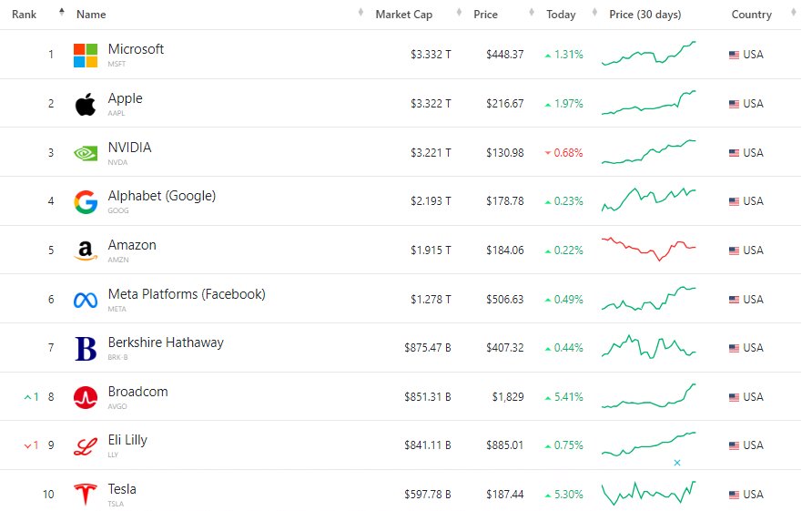Sort by Country column arrows
Viewport: 812px width, 511px height.
(794, 12)
